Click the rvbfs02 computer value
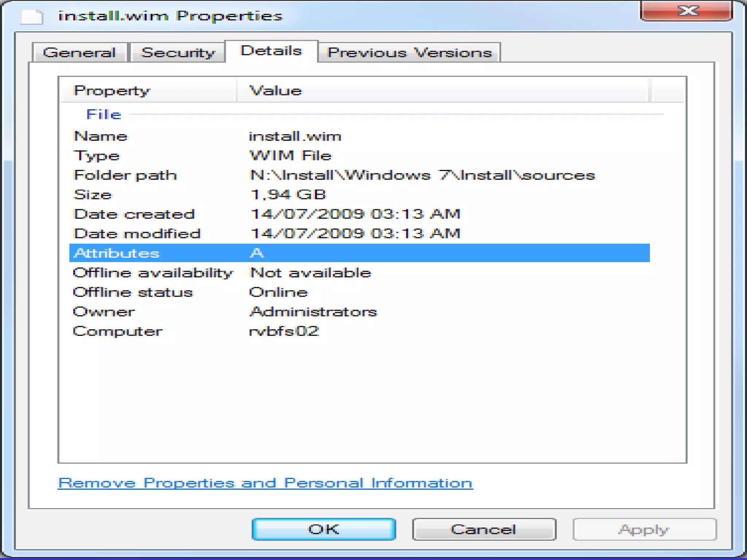Viewport: 747px width, 560px height. tap(284, 331)
